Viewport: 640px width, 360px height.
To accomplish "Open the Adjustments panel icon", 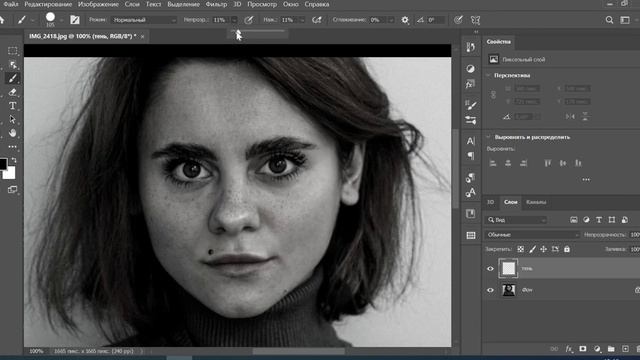I will coord(471,69).
